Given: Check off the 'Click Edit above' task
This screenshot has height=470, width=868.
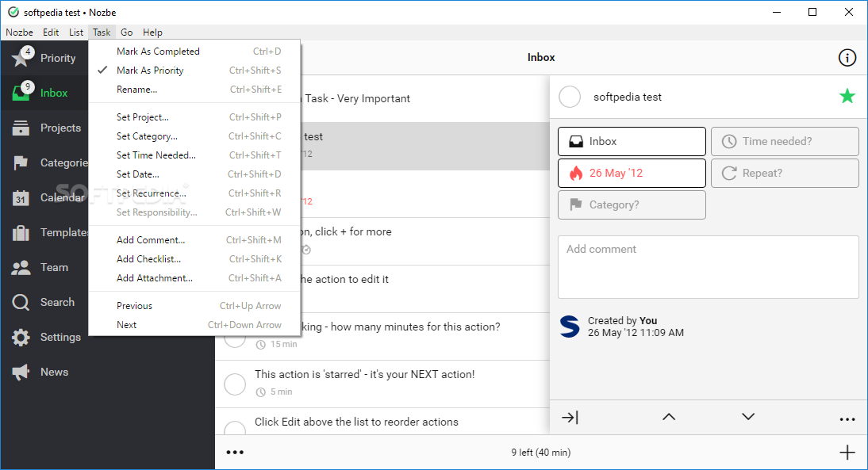Looking at the screenshot, I should (235, 429).
